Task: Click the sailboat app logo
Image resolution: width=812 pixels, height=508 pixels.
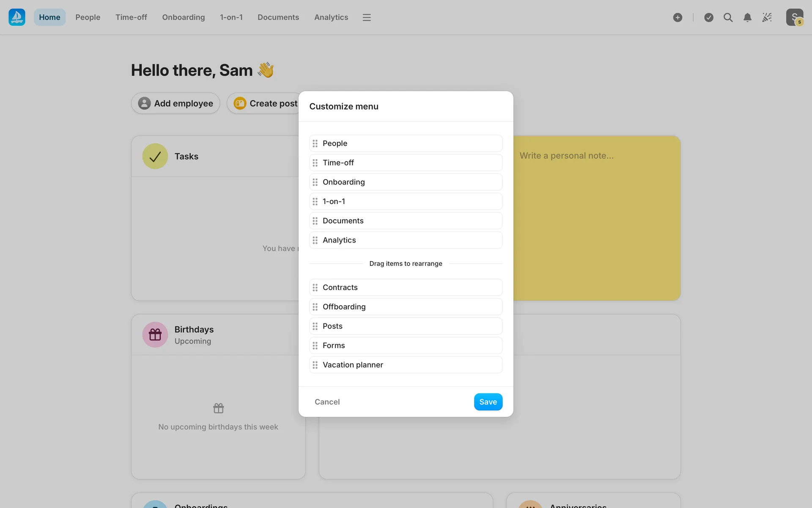Action: click(17, 17)
